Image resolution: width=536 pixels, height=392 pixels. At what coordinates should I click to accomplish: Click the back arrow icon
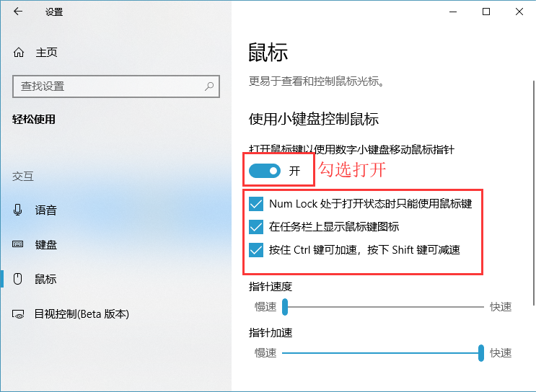[18, 12]
